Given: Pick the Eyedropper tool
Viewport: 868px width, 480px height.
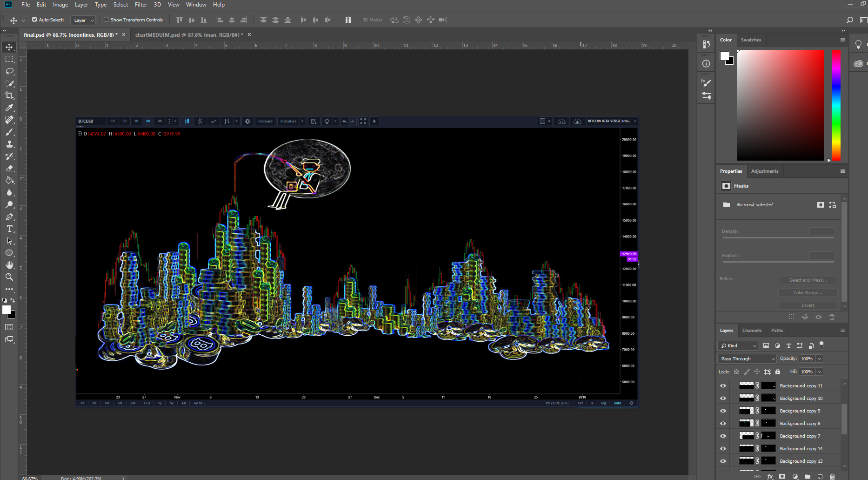Looking at the screenshot, I should [9, 108].
